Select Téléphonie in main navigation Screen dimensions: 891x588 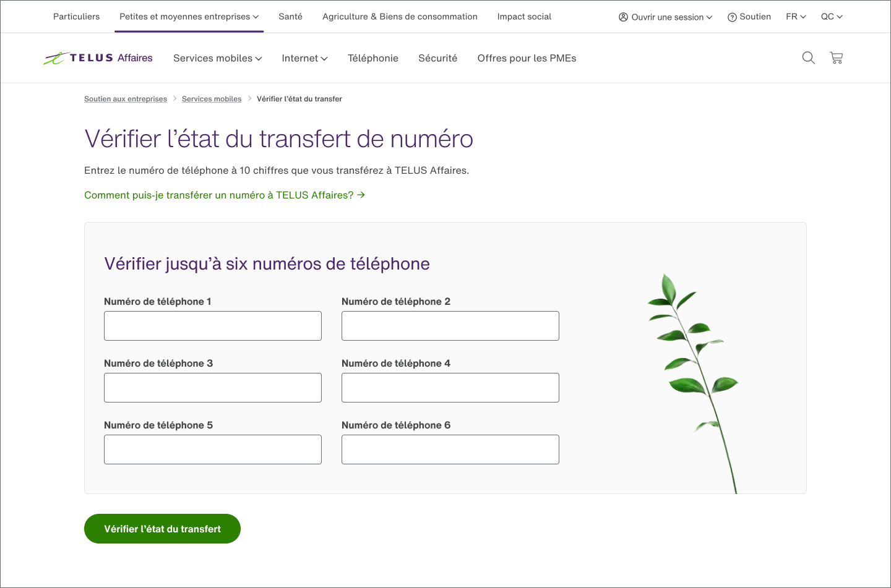point(373,58)
